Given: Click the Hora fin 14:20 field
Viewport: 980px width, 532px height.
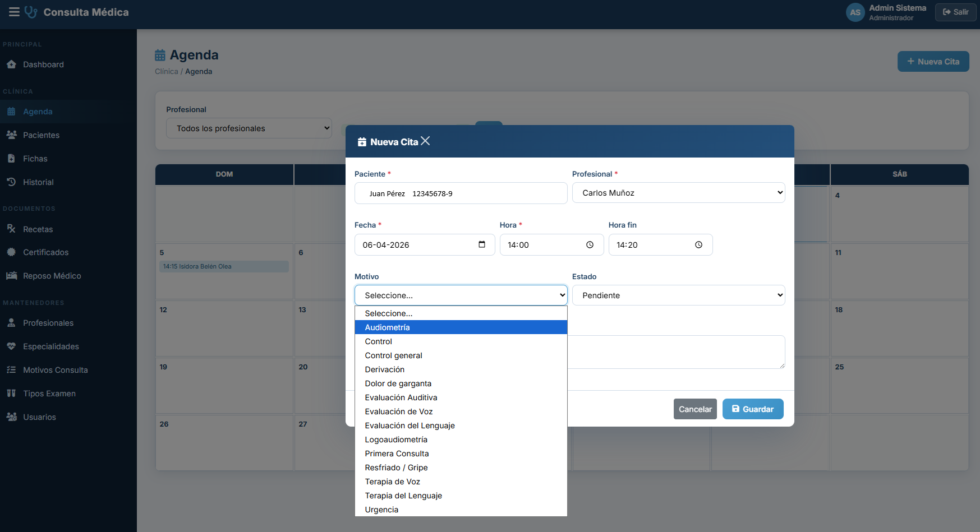Looking at the screenshot, I should 660,245.
